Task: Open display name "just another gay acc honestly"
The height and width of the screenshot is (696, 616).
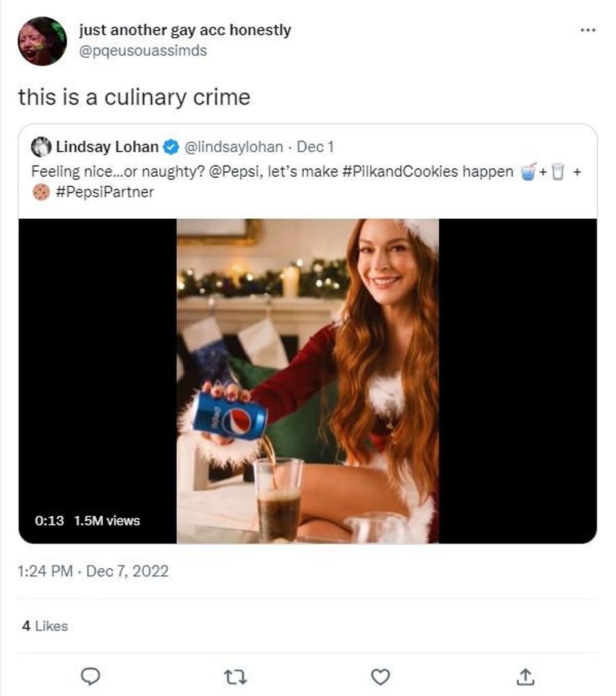Action: coord(185,30)
